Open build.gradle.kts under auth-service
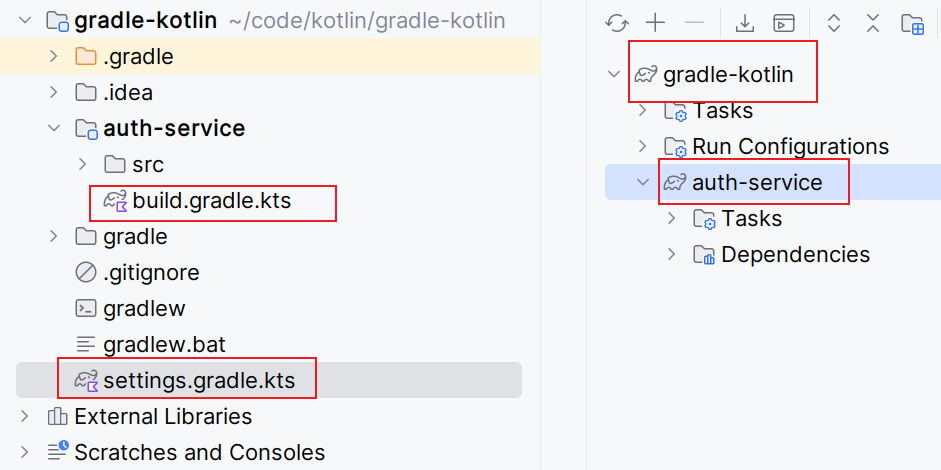 click(x=211, y=201)
